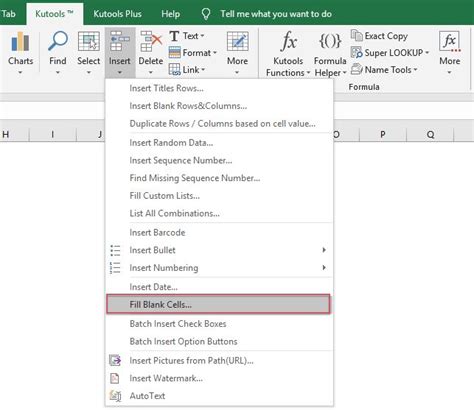The height and width of the screenshot is (410, 474).
Task: Click the AutoText icon
Action: click(115, 396)
